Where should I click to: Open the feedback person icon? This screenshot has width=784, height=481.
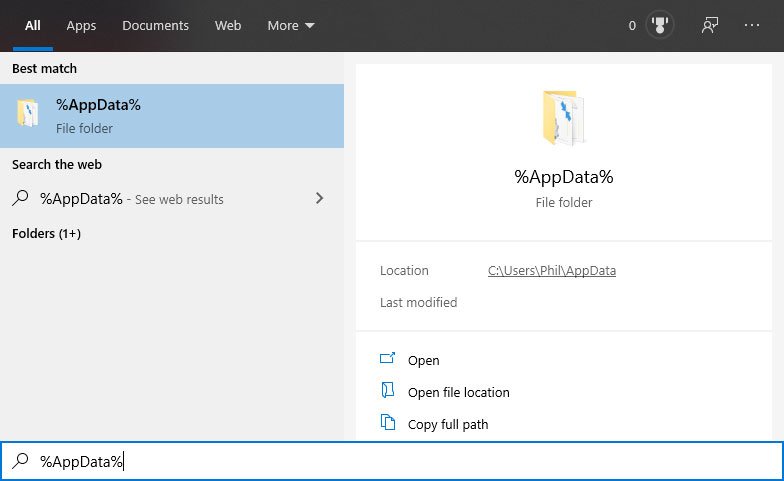click(x=710, y=25)
